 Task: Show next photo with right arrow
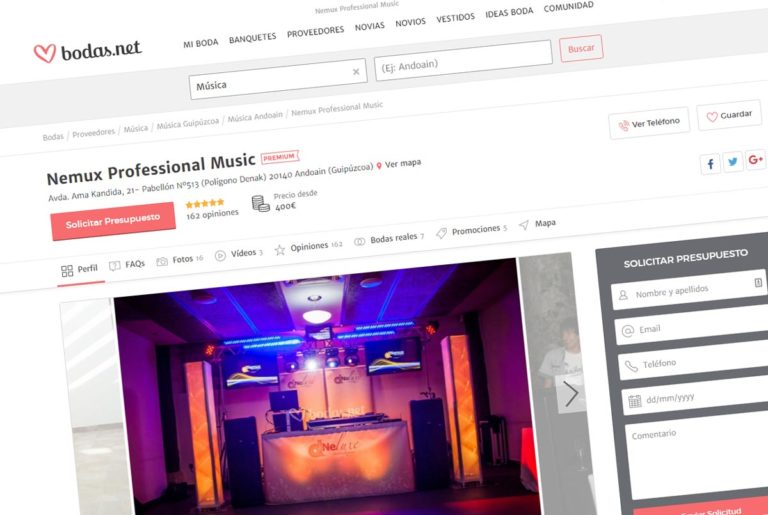tap(571, 393)
